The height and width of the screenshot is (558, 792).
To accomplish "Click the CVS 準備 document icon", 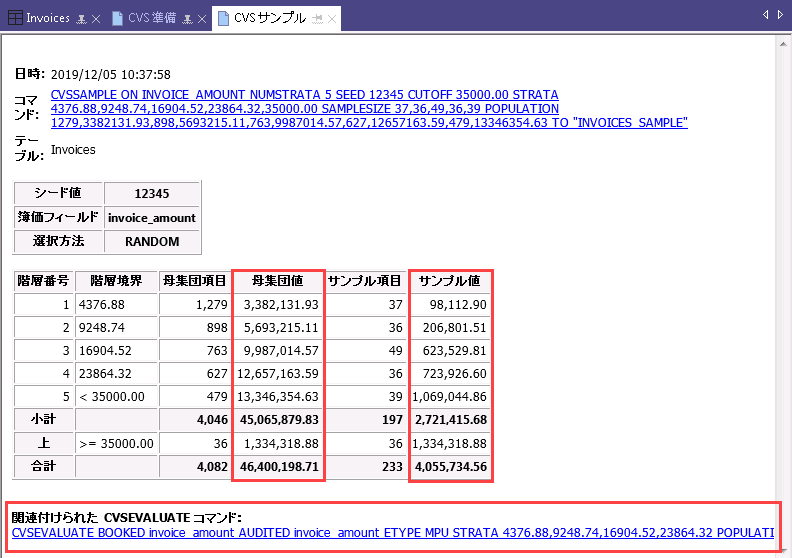I will pos(118,18).
